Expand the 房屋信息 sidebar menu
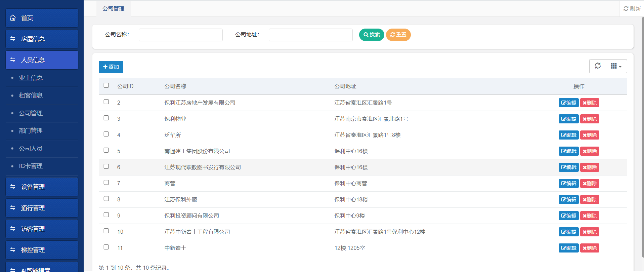 coord(42,39)
